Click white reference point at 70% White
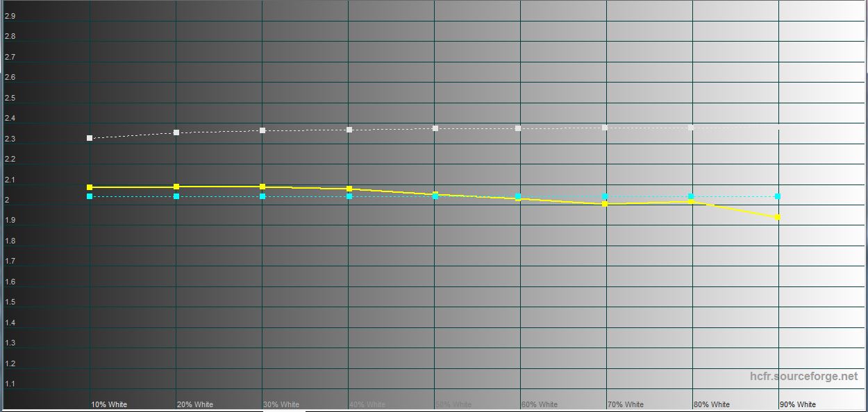868x412 pixels. click(605, 128)
